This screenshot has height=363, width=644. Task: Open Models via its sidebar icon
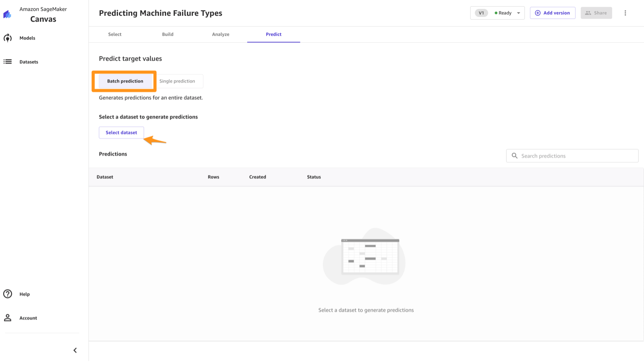pos(8,38)
